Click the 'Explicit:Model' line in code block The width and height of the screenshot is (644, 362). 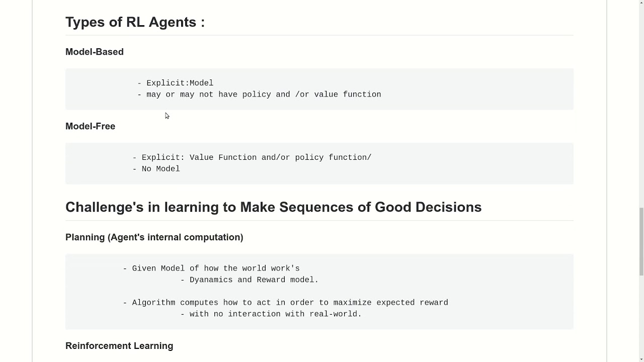tap(175, 83)
